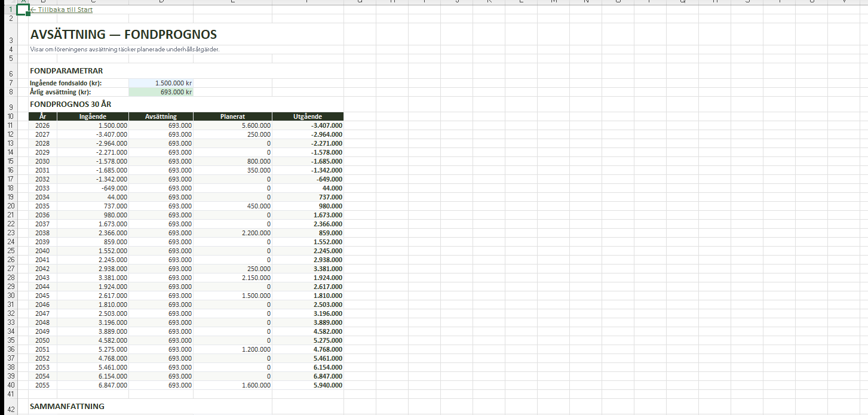This screenshot has width=868, height=415.
Task: Select the 'FONDPROGNOS 30 ÅR' heading cell
Action: [70, 104]
